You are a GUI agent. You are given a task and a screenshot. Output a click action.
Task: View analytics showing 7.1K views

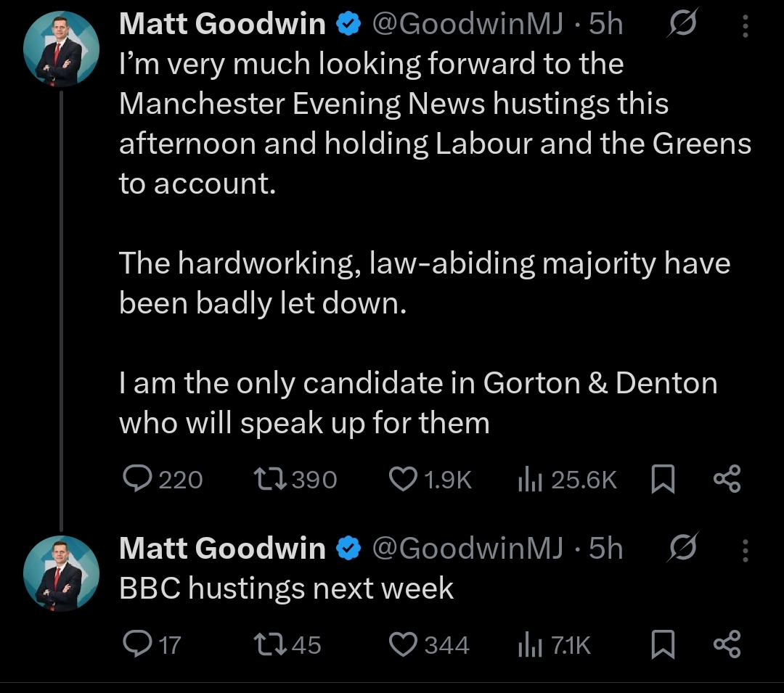tap(526, 644)
